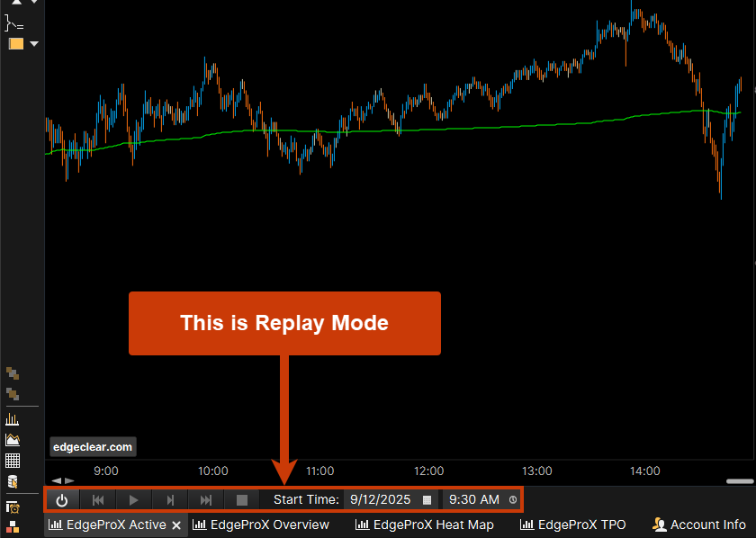Click the 9/12/2025 start date field

(x=381, y=499)
